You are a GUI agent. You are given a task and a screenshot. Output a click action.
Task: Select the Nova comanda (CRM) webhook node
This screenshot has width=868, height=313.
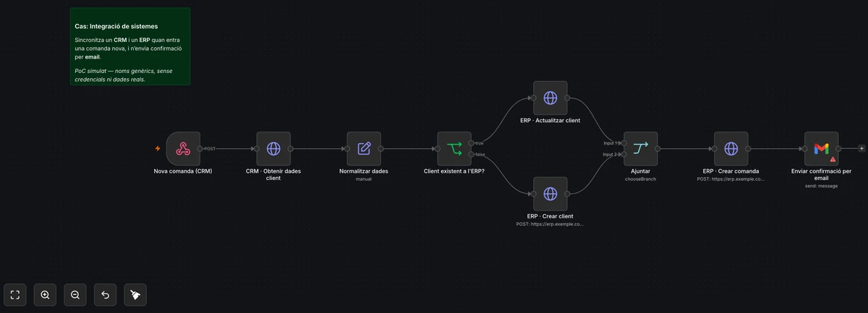coord(183,148)
